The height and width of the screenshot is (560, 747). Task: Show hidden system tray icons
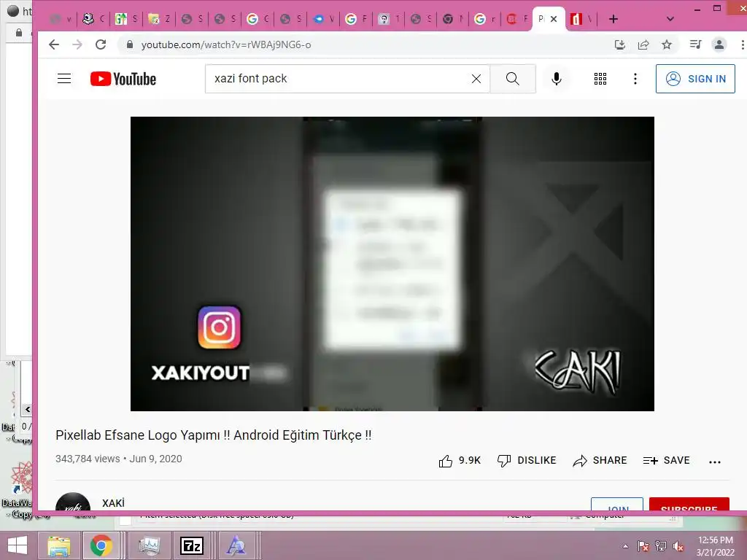(x=625, y=546)
